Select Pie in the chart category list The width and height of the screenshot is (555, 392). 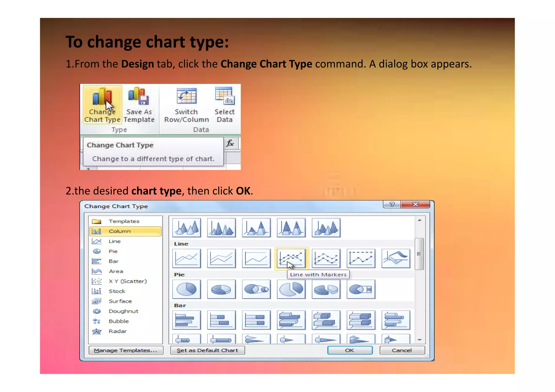(x=125, y=251)
